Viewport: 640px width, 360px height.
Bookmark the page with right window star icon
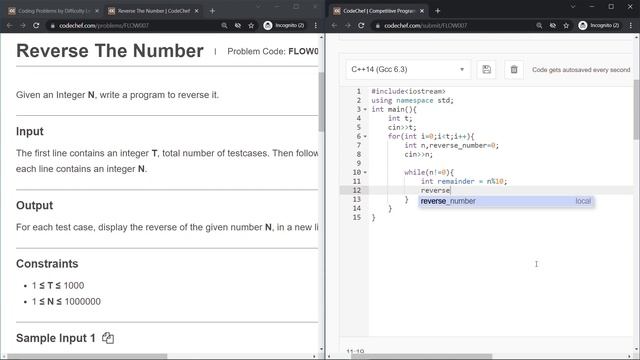coord(566,25)
